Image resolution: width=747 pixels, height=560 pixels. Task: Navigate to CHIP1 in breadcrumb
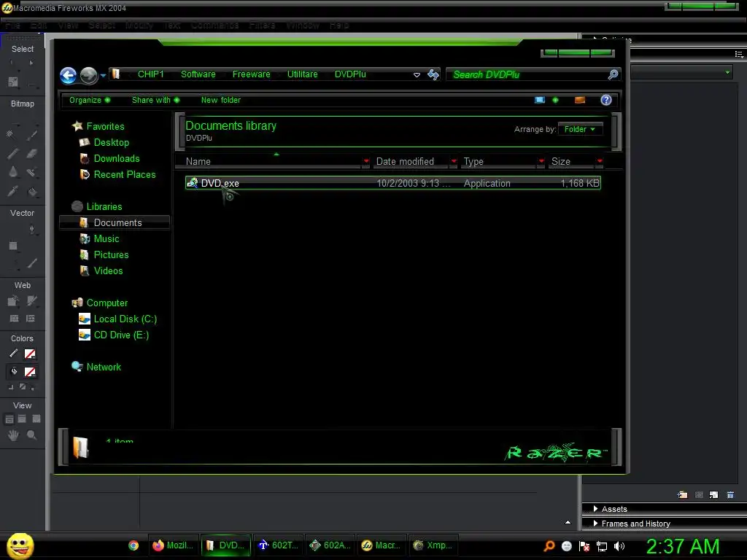coord(150,74)
